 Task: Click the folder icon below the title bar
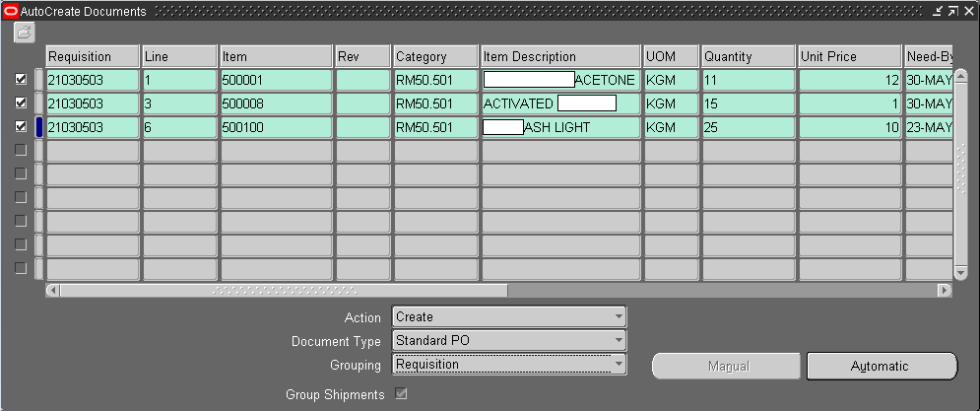[25, 34]
